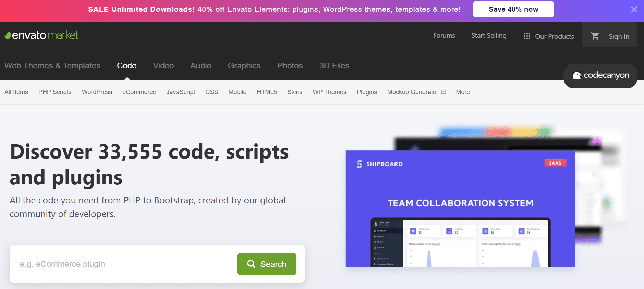Click the Save 40% now button

513,9
